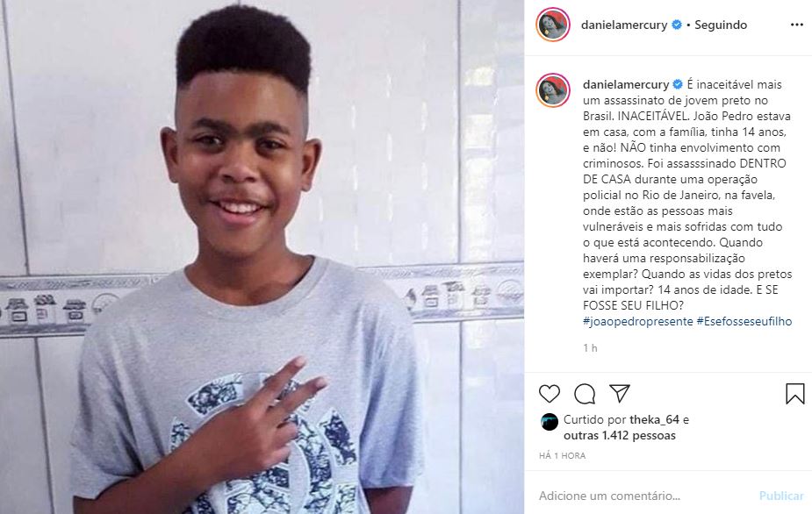
Task: Like the post with the heart icon
Action: [x=549, y=394]
